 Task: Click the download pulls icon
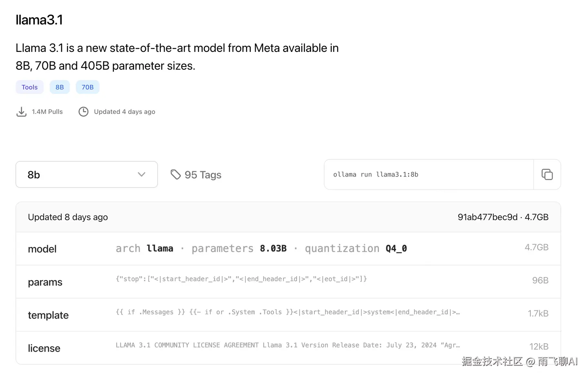coord(21,112)
